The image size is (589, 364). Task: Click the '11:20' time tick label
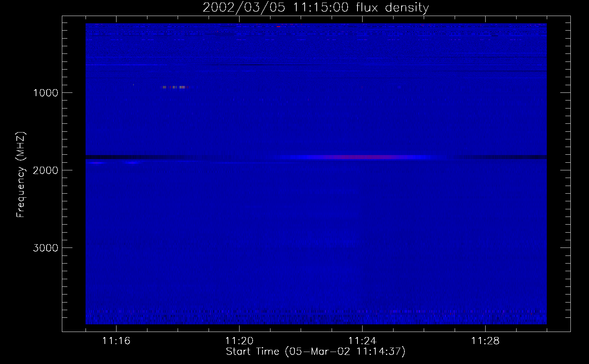[x=239, y=341]
